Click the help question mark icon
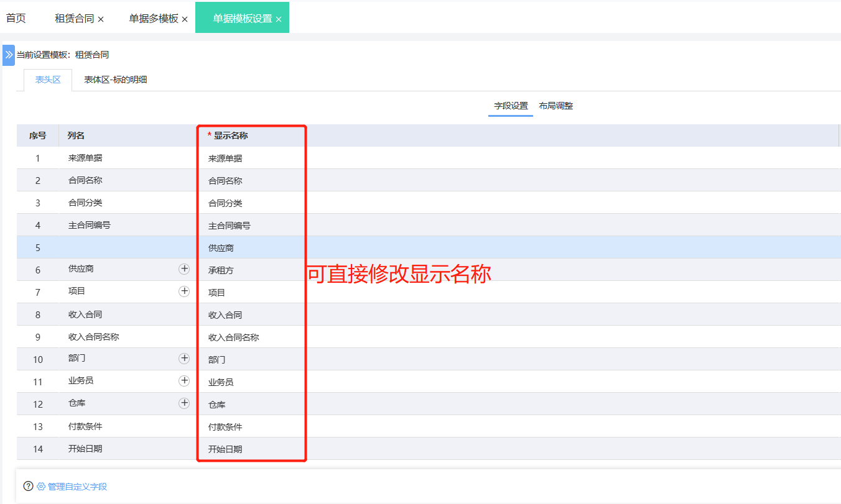The image size is (841, 504). click(28, 487)
